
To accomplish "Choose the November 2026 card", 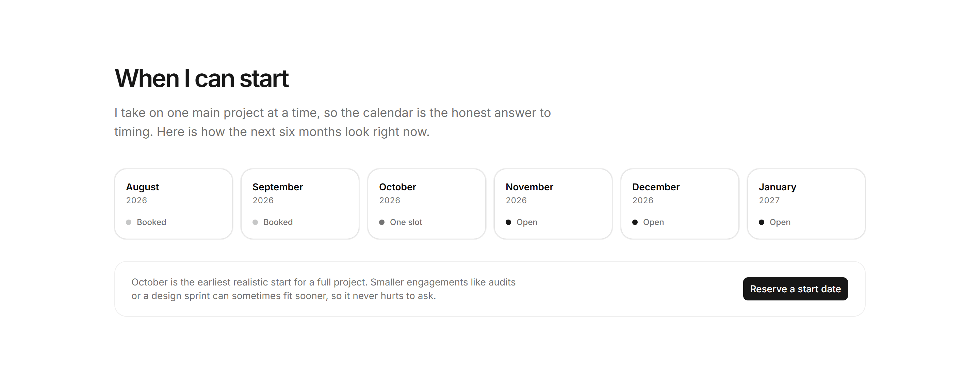I will [x=553, y=204].
